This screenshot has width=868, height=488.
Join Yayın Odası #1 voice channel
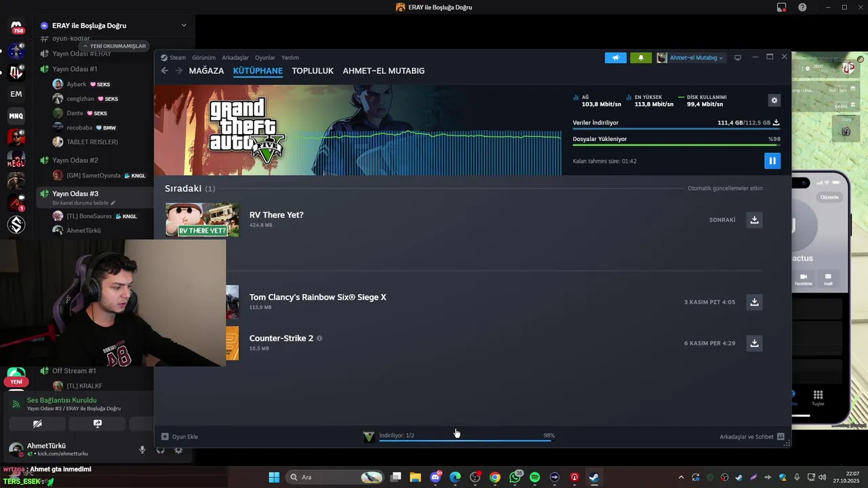[75, 69]
